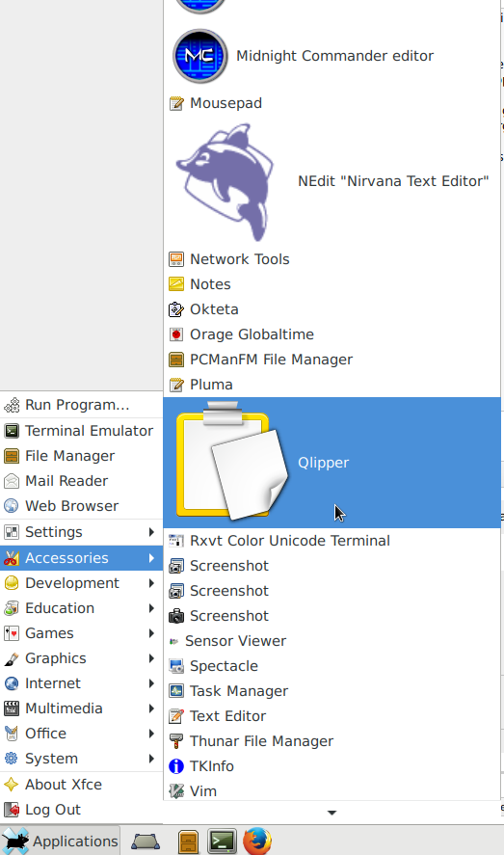Open Firefox from the panel
The image size is (504, 855).
coord(256,841)
